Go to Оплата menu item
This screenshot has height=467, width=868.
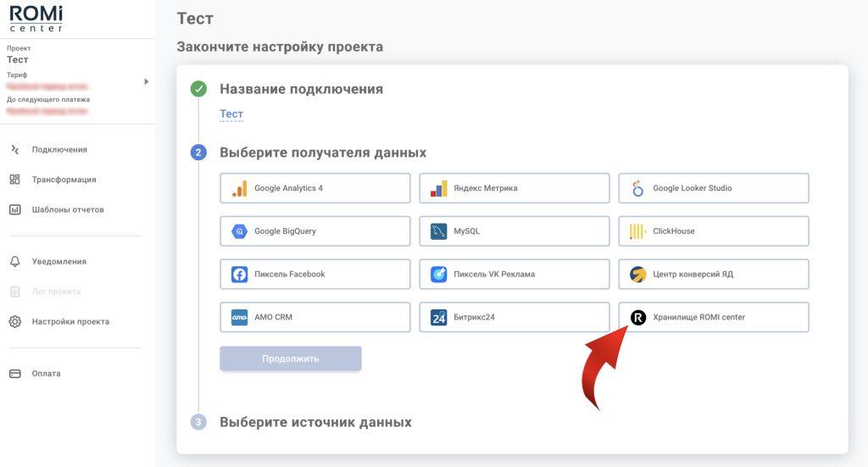46,374
